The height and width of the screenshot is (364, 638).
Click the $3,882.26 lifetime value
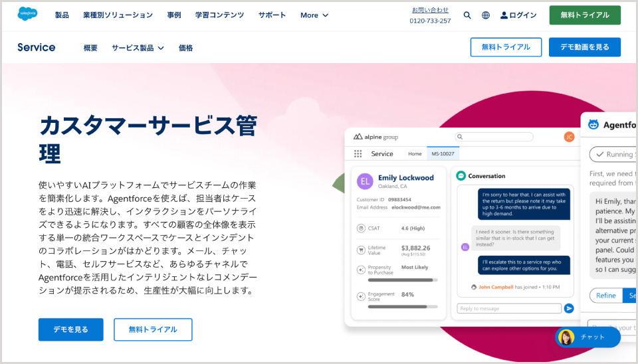(x=415, y=248)
